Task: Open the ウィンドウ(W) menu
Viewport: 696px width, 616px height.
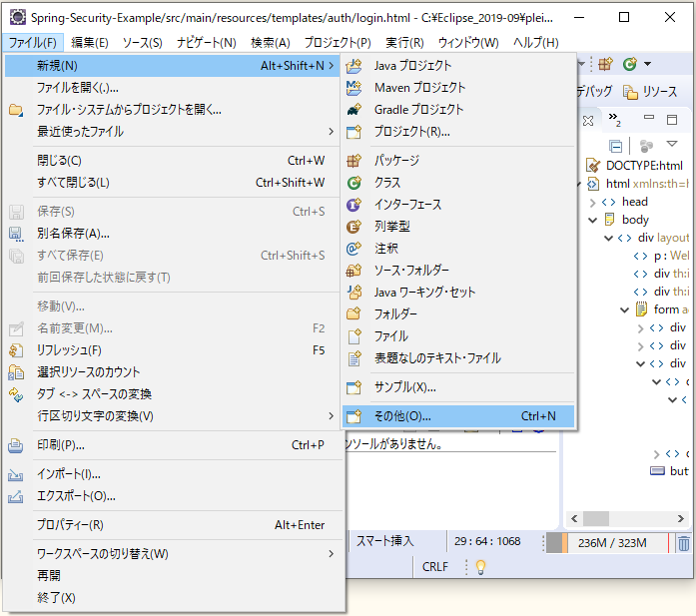Action: point(468,43)
